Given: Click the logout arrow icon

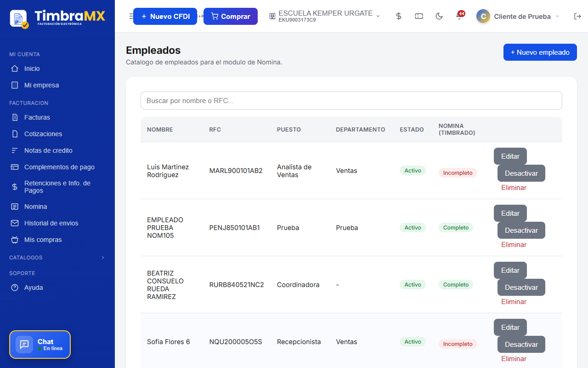Looking at the screenshot, I should click(x=577, y=16).
